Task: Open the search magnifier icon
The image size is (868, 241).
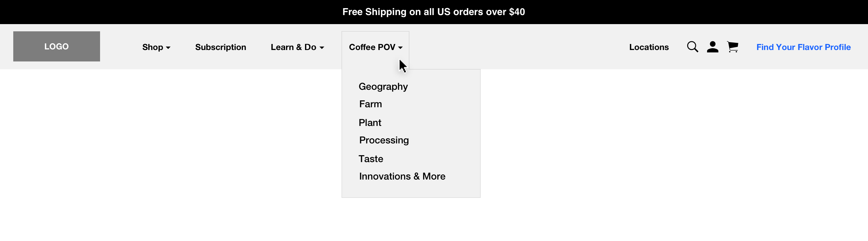Action: (x=693, y=47)
